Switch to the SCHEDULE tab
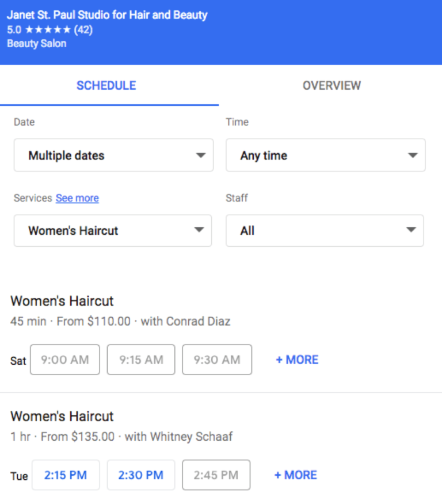The width and height of the screenshot is (442, 504). [x=106, y=86]
